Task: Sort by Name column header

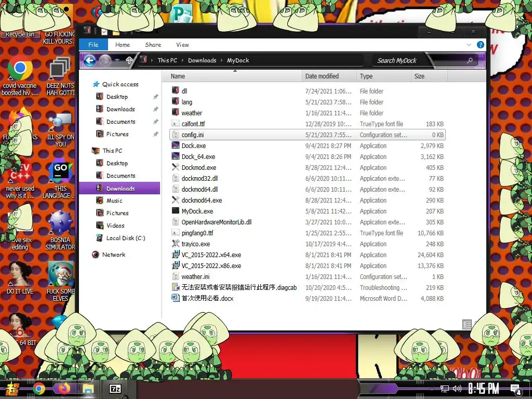Action: [232, 76]
